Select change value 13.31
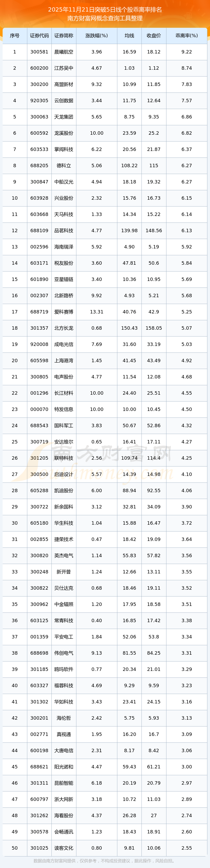This screenshot has height=868, width=210. (97, 312)
